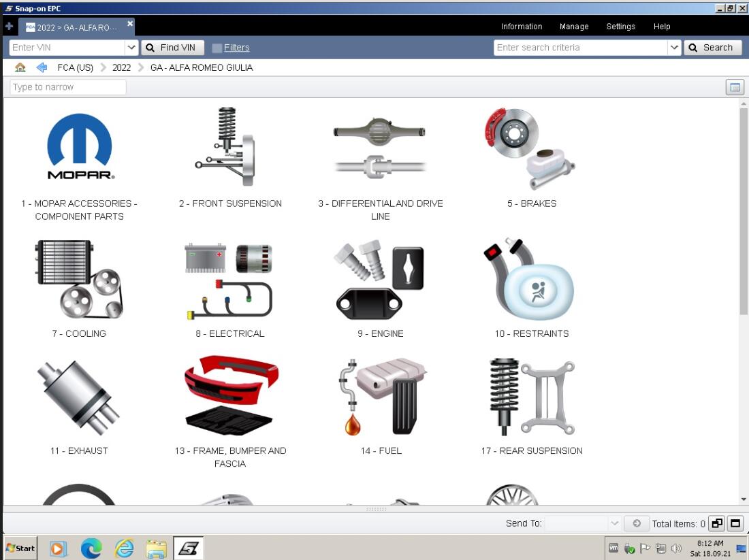Click the single window icon at bottom right

click(x=735, y=523)
